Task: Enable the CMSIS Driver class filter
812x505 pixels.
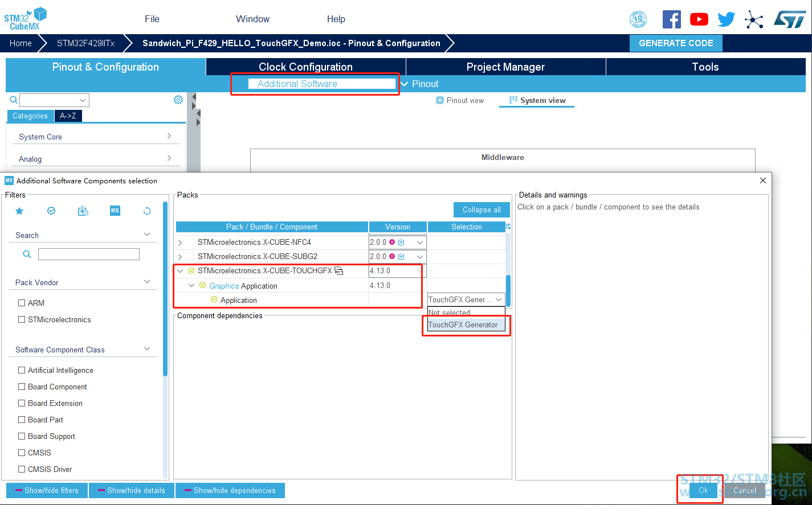Action: coord(22,469)
